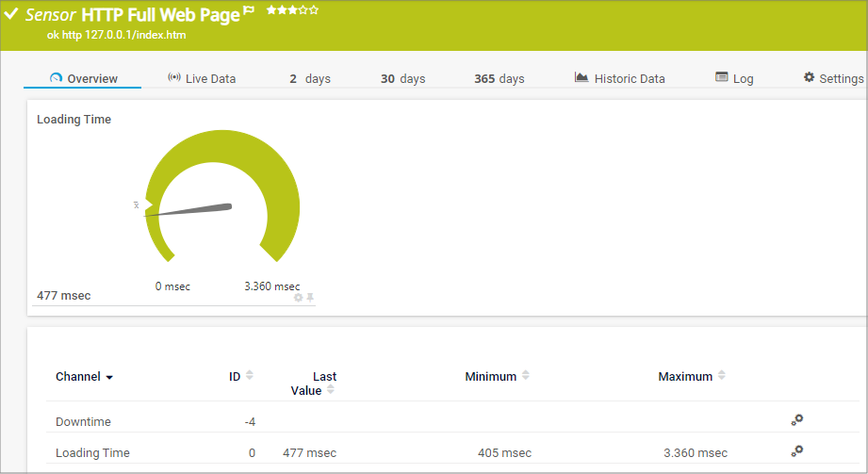Screen dimensions: 868x474
Task: Switch to the Overview tab
Action: click(83, 78)
